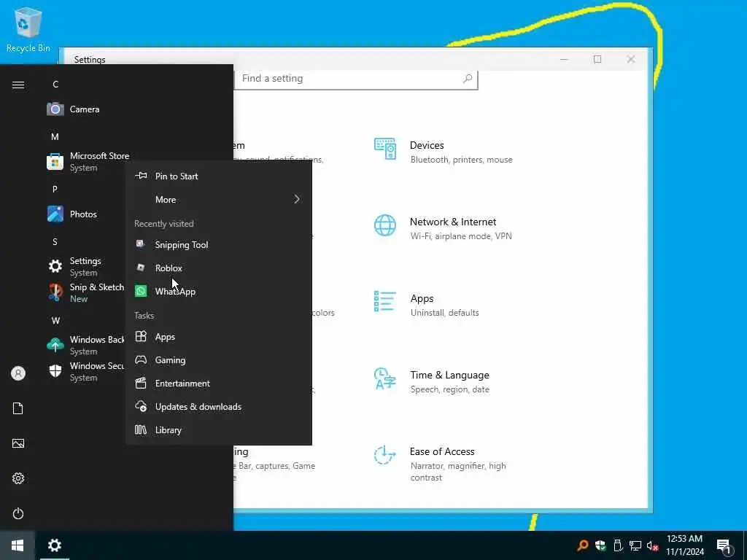747x560 pixels.
Task: Select Updates & downloads task
Action: [219, 407]
